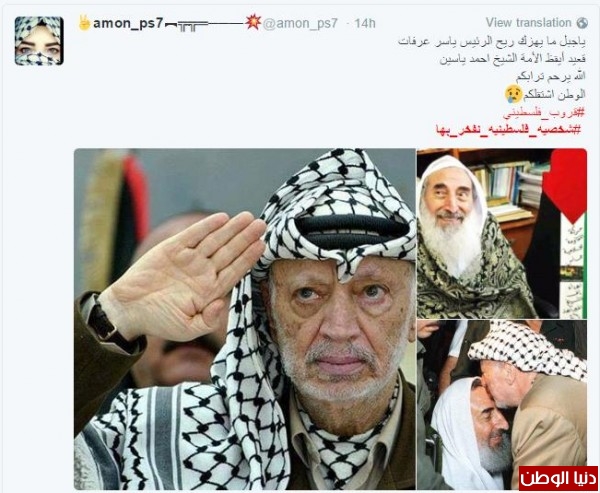Click the rifle glyph in the display name

(x=205, y=25)
